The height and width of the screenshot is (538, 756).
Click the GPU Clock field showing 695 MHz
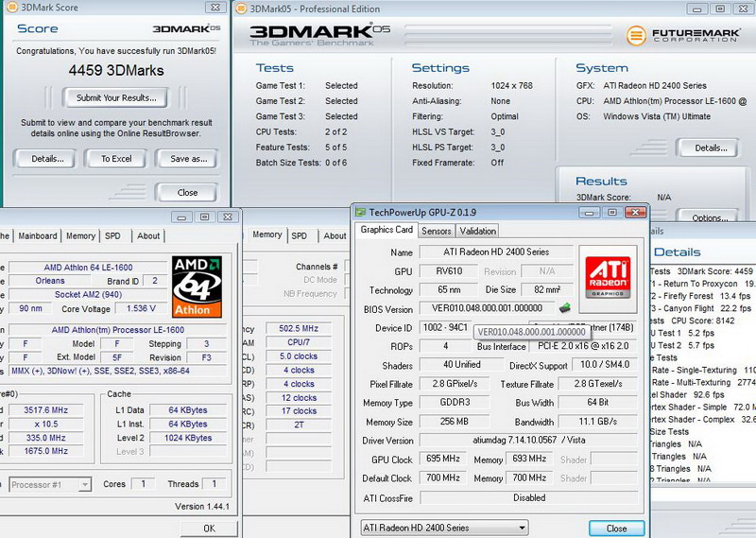coord(442,459)
